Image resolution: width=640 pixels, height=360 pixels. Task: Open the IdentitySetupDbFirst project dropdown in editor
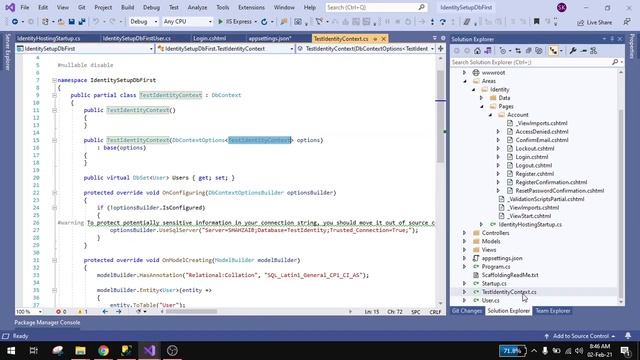click(x=85, y=49)
